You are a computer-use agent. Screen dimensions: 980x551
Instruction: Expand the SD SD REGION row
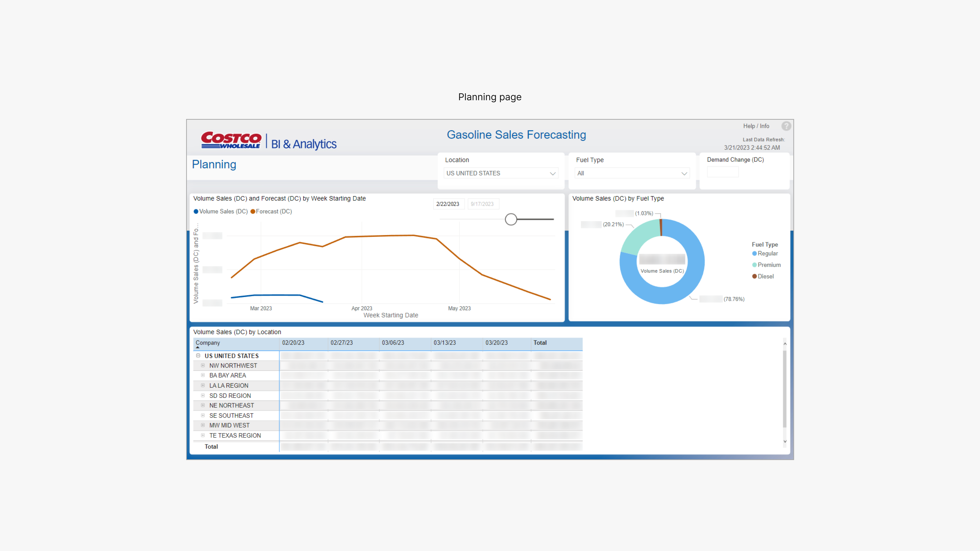203,395
